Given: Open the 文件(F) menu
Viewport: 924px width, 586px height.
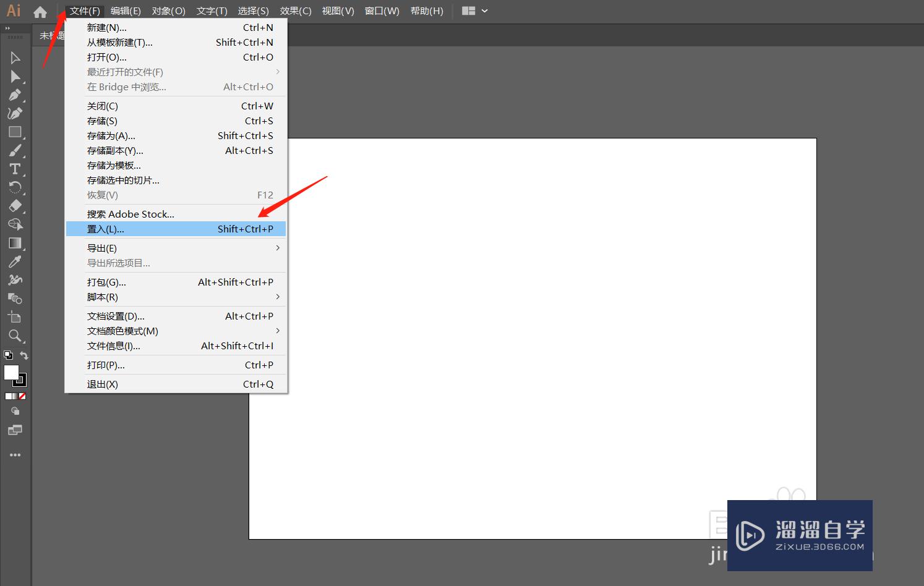Looking at the screenshot, I should pyautogui.click(x=85, y=11).
